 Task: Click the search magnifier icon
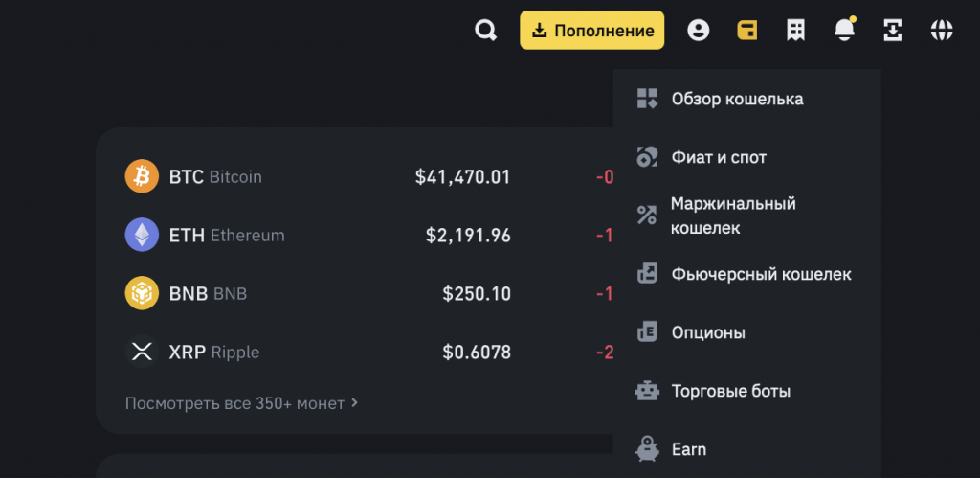[486, 31]
